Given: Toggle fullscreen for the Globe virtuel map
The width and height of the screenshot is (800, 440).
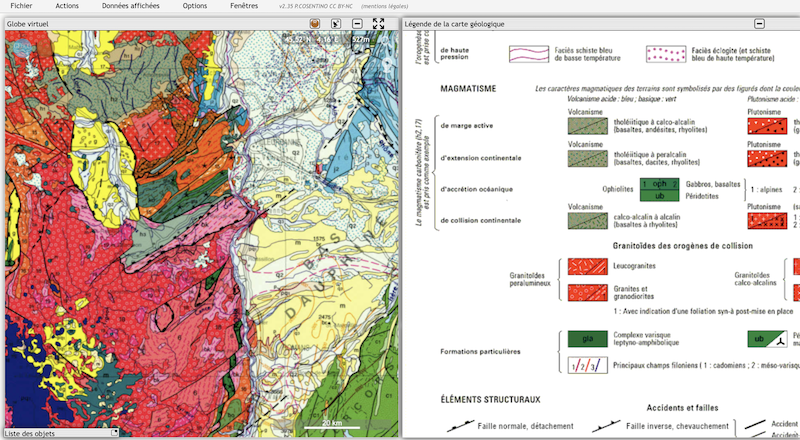Looking at the screenshot, I should pos(378,23).
